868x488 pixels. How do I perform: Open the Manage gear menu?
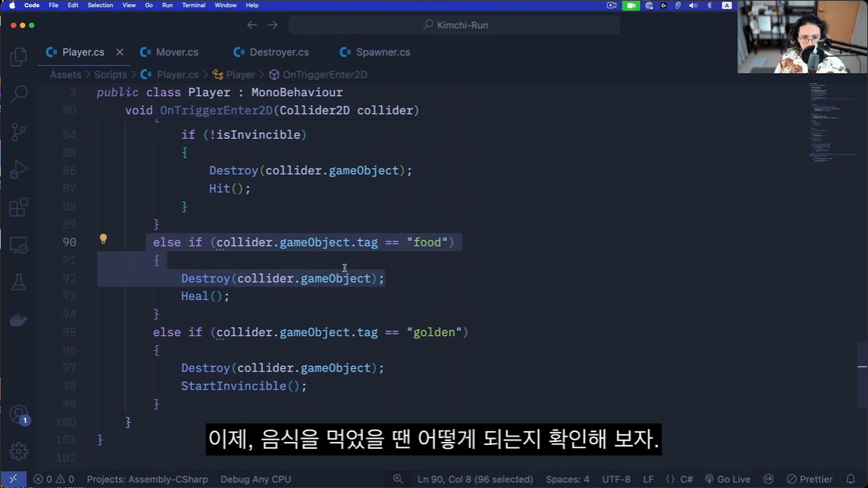[18, 451]
